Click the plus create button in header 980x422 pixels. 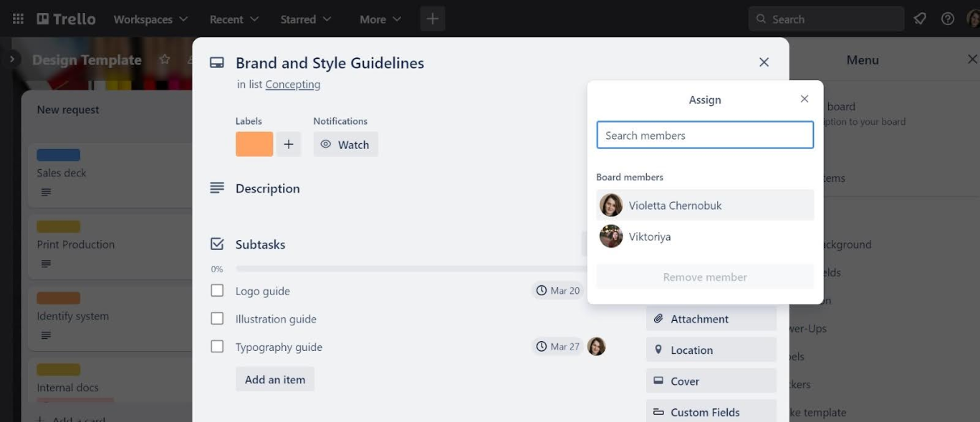pyautogui.click(x=432, y=19)
